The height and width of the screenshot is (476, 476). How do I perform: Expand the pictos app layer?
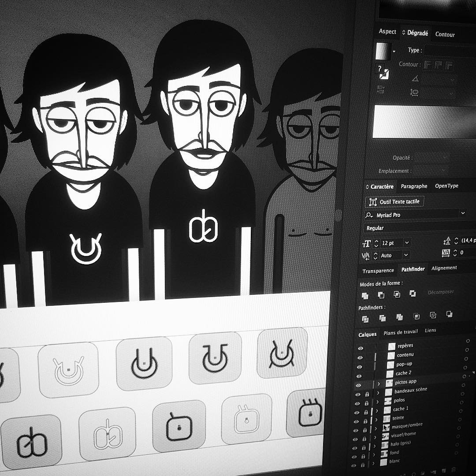point(379,383)
